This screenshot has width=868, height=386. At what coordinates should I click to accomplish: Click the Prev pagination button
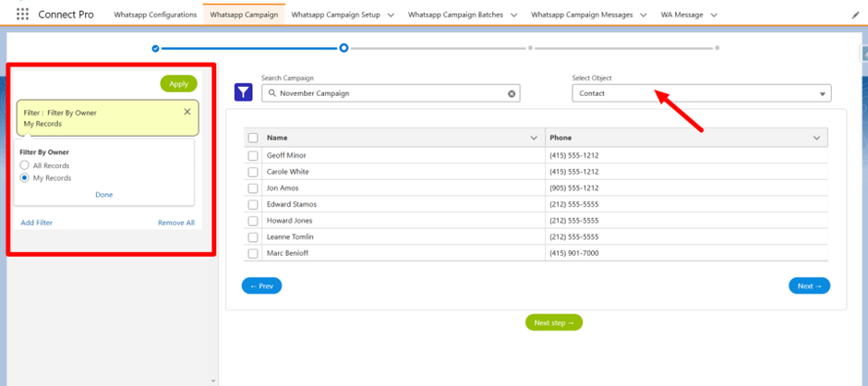pos(262,285)
